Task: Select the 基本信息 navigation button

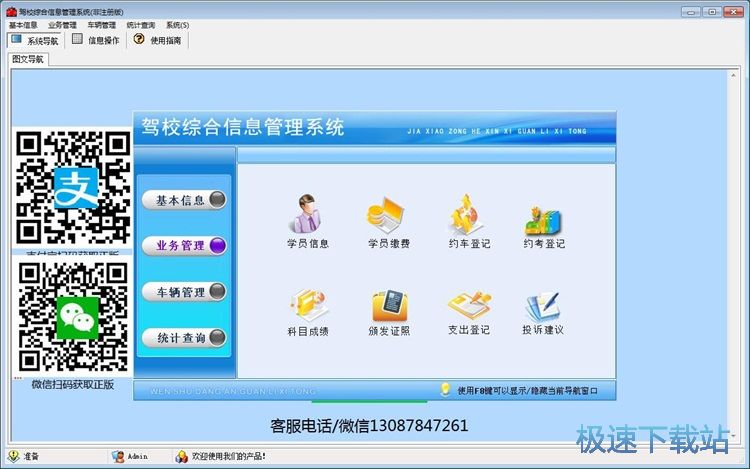Action: coord(184,200)
